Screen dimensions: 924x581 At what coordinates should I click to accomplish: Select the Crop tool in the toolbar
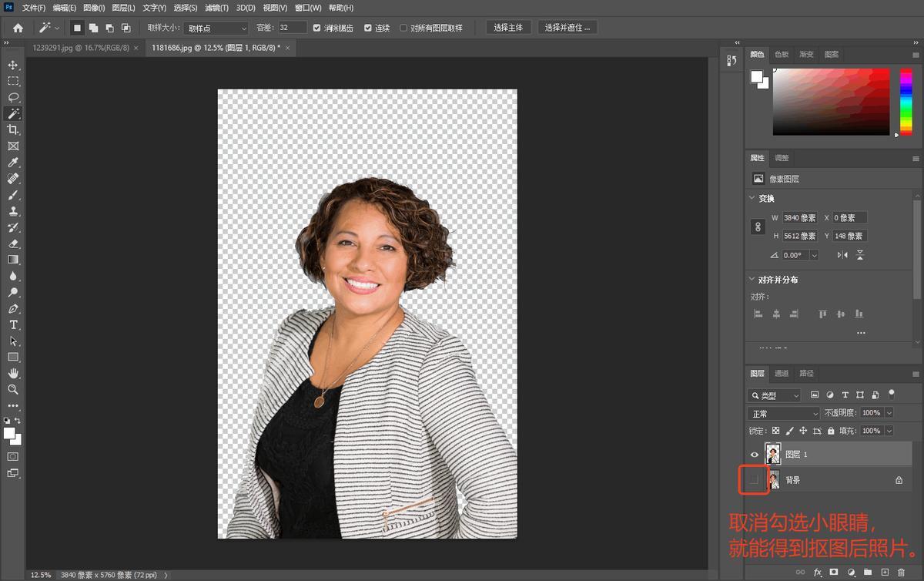[x=13, y=129]
